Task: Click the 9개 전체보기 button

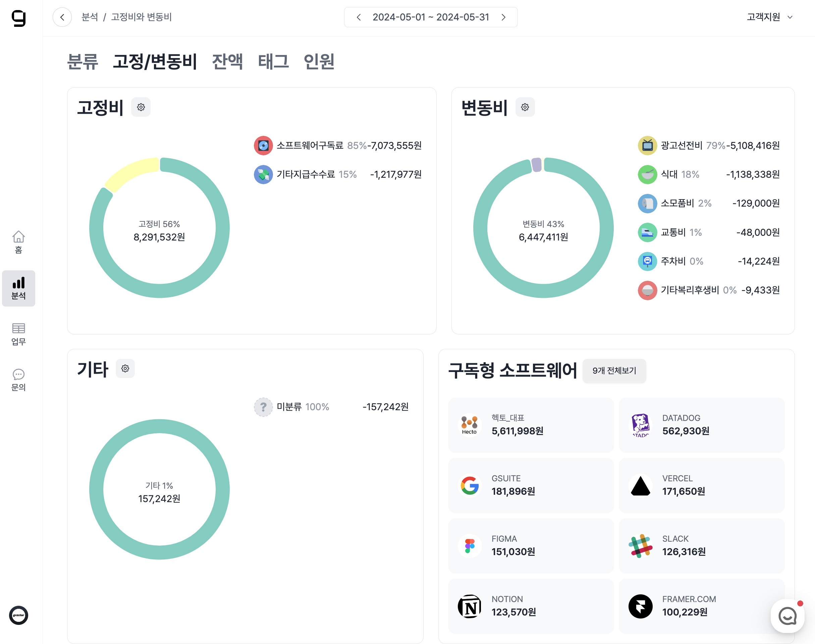Action: click(x=614, y=371)
